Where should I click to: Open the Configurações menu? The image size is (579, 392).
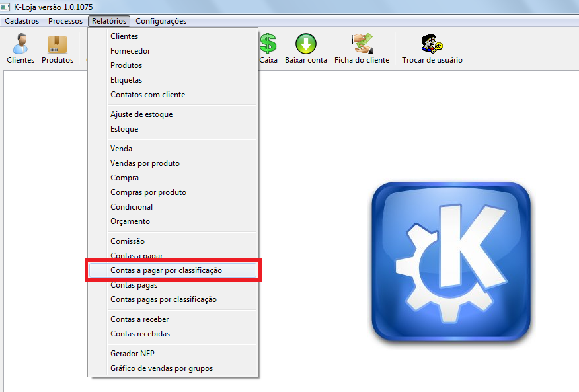tap(161, 21)
